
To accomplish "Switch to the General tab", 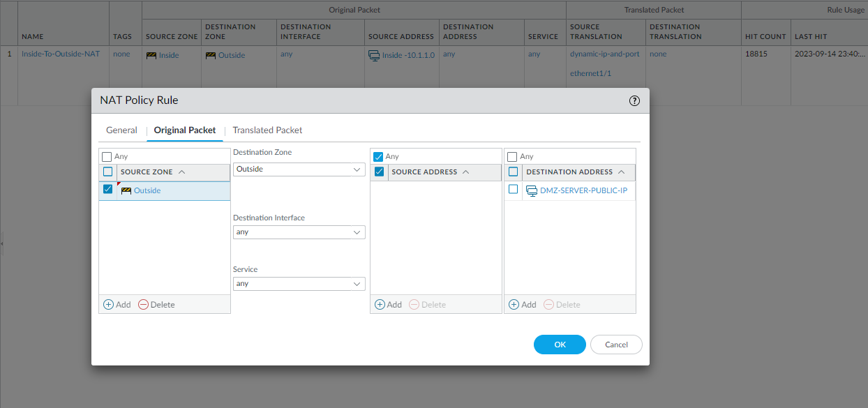I will pos(121,130).
